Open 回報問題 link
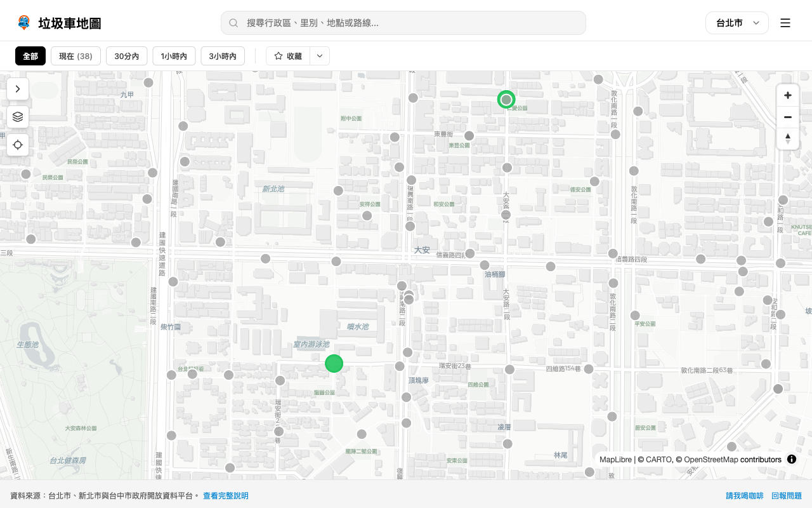The width and height of the screenshot is (812, 508). coord(787,495)
